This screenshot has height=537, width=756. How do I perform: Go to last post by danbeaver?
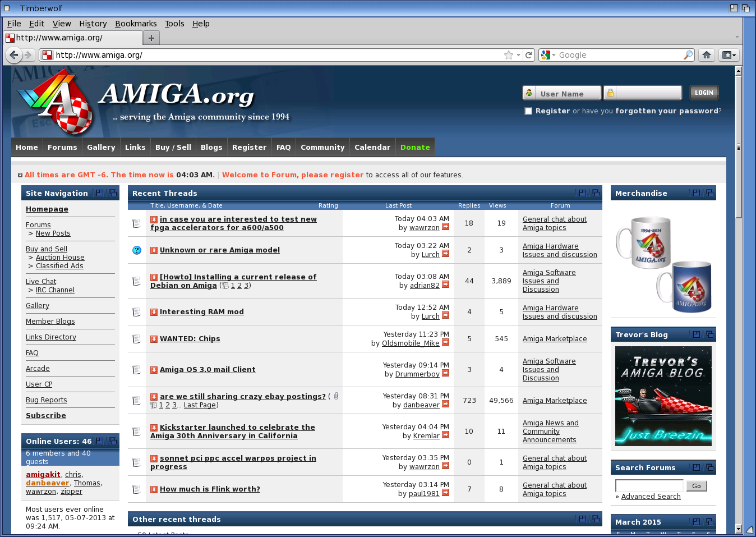(445, 404)
